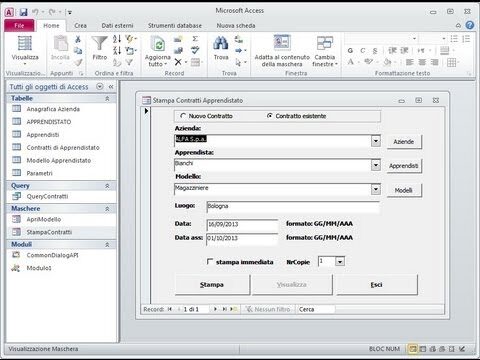Select the Nuovo Contratto radio button
480x360 pixels.
click(183, 116)
